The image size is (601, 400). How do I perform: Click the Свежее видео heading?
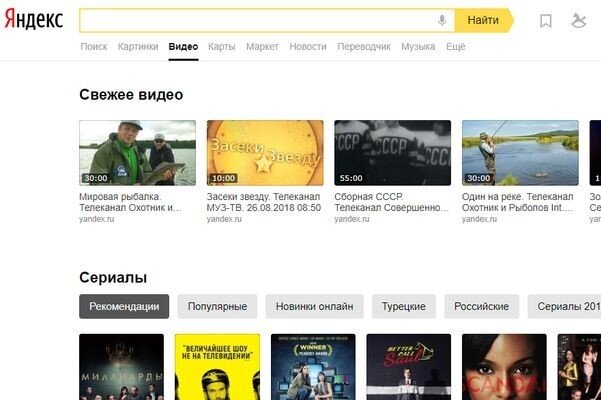(x=131, y=95)
